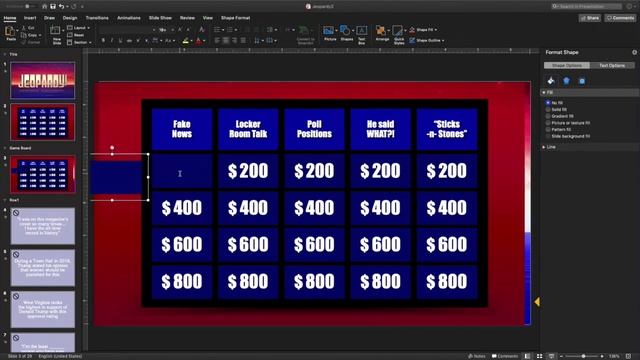Switch to Slide Sorter grid view

coord(539,356)
